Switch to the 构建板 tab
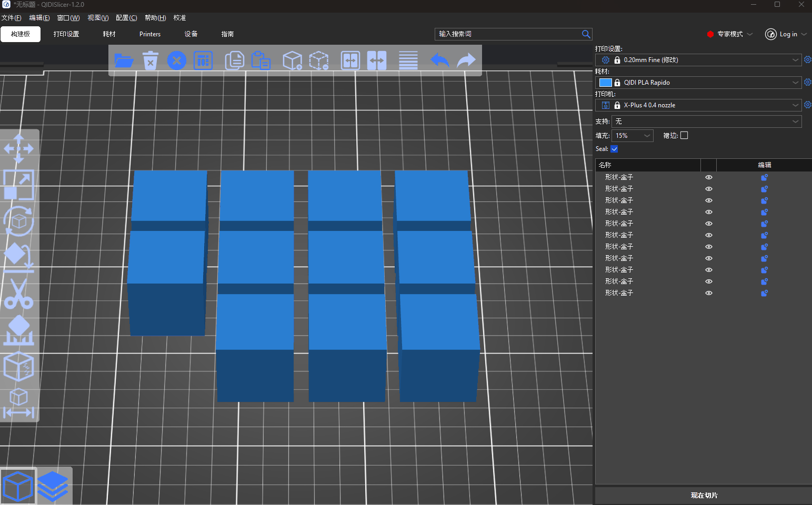812x505 pixels. coord(21,34)
